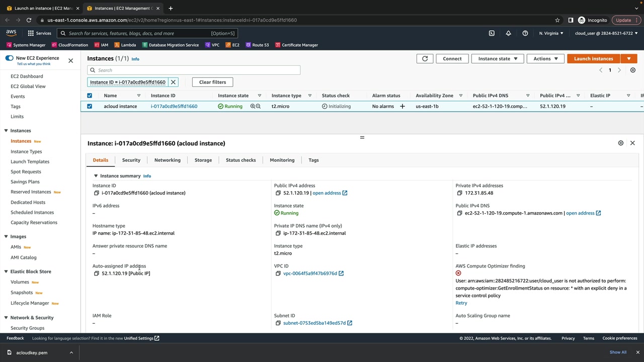
Task: Switch to the Security tab
Action: (x=131, y=160)
